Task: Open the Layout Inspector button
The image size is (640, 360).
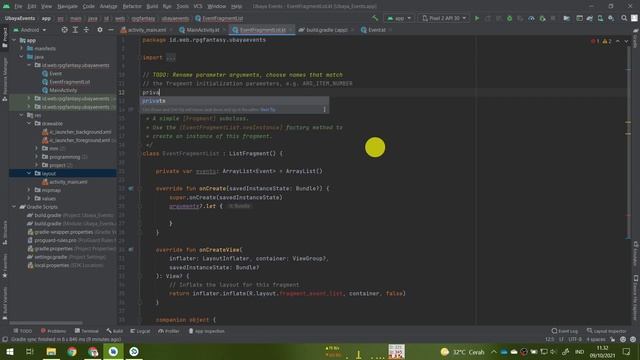Action: click(x=606, y=331)
